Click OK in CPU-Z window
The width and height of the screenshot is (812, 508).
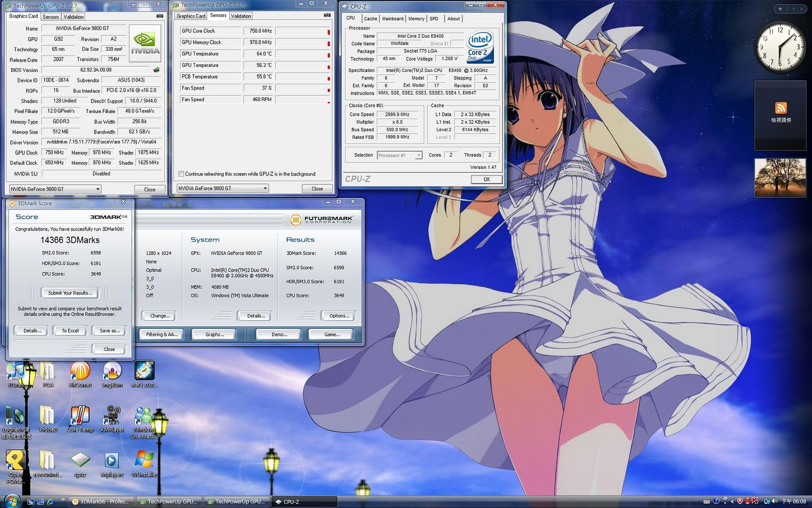[x=486, y=179]
